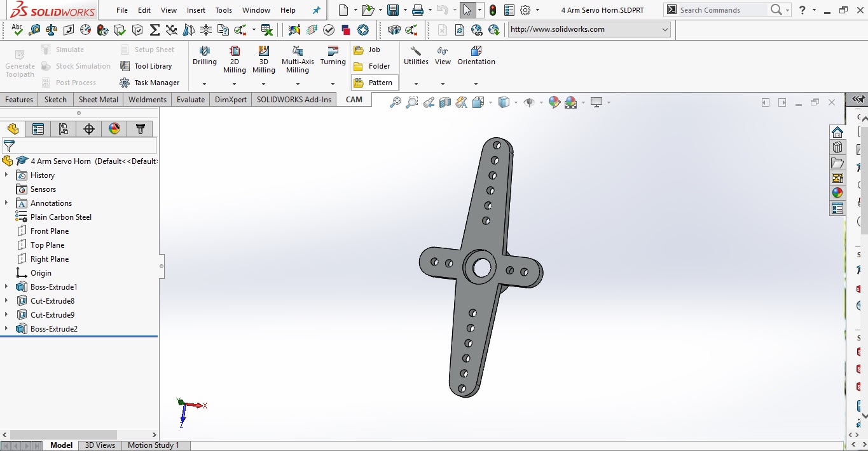The width and height of the screenshot is (868, 451).
Task: Open CAM View glasses tool
Action: coord(443,56)
